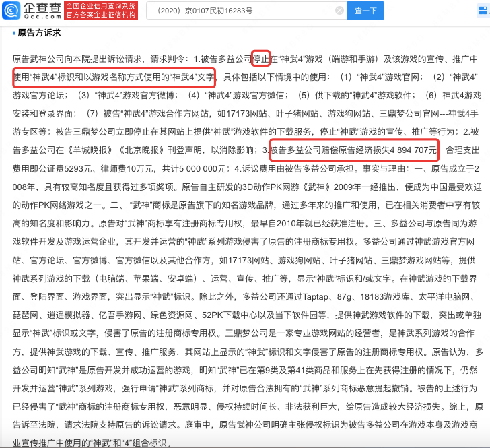The height and width of the screenshot is (448, 490).
Task: Click the text 《羊城晚报》
Action: tap(90, 150)
